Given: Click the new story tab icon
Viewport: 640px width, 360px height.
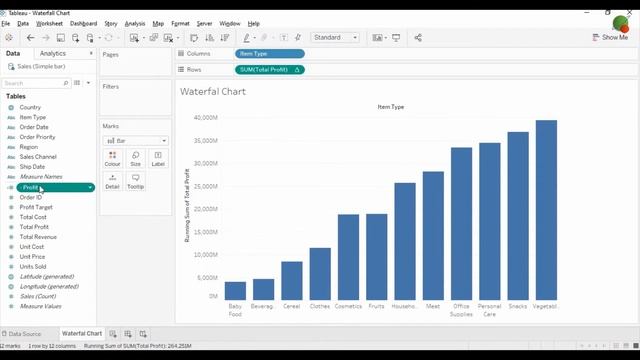Looking at the screenshot, I should tap(143, 334).
